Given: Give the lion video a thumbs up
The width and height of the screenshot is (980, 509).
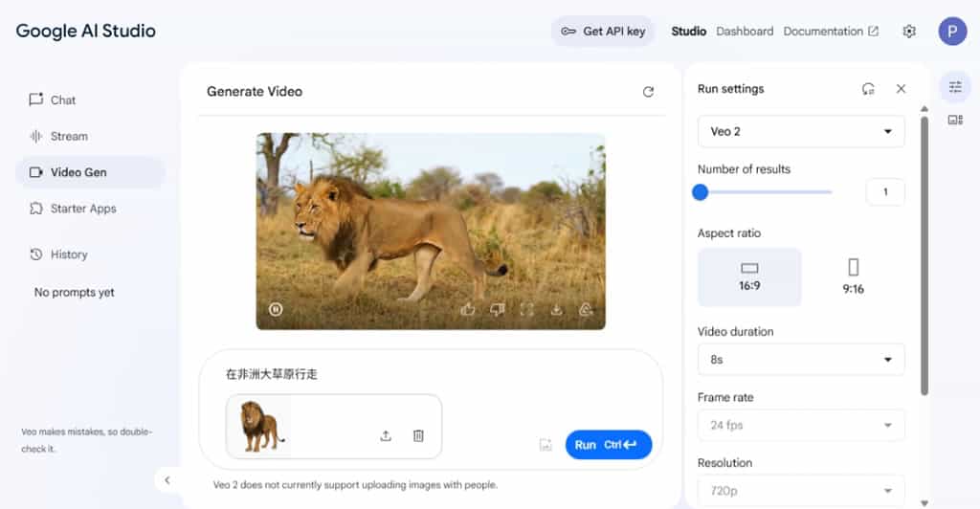Looking at the screenshot, I should 468,309.
